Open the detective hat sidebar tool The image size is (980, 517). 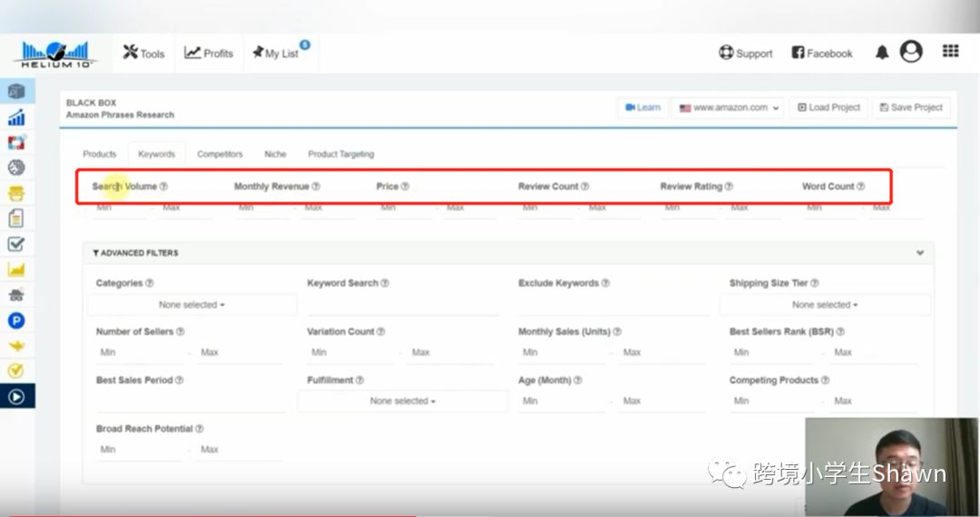[16, 296]
